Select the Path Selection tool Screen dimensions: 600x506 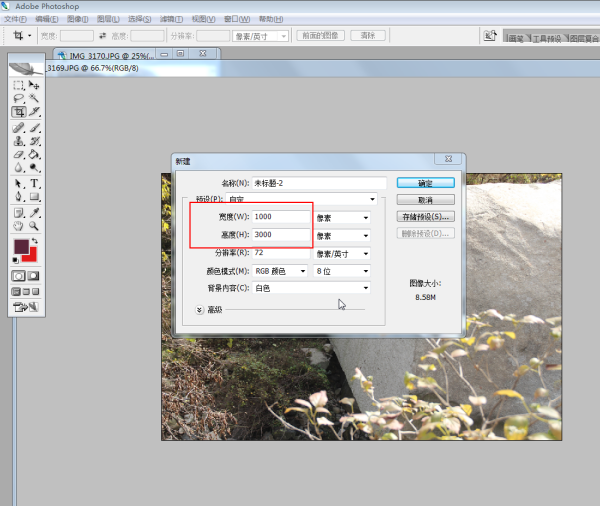pyautogui.click(x=19, y=183)
